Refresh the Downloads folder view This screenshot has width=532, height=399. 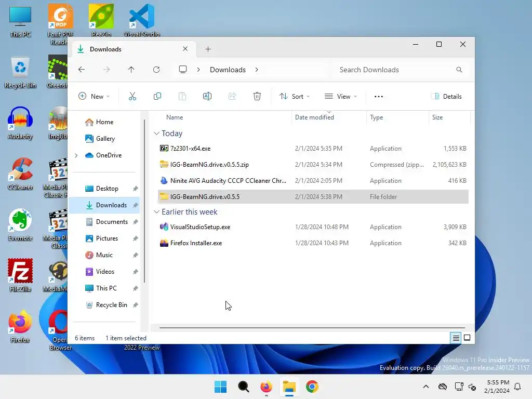pos(156,70)
